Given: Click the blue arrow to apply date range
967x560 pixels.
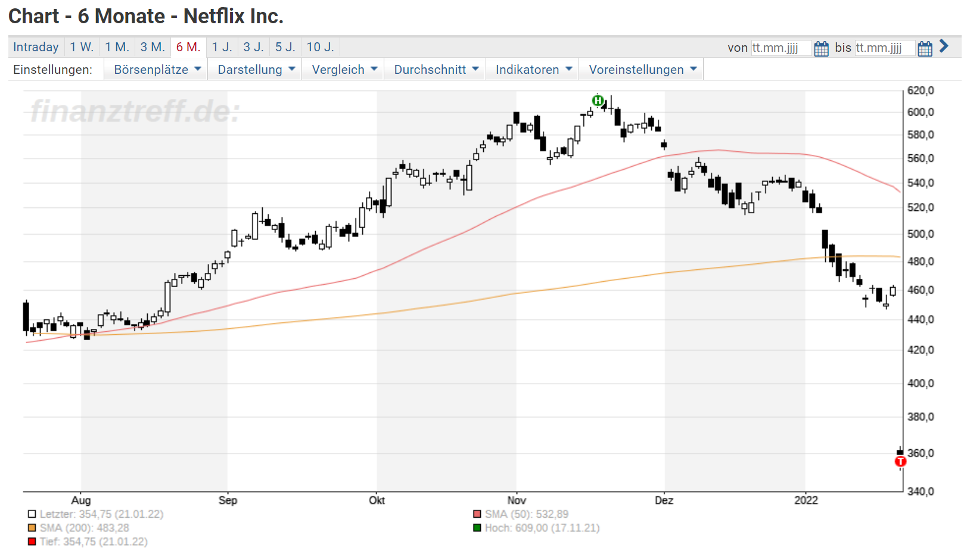Looking at the screenshot, I should click(x=944, y=46).
